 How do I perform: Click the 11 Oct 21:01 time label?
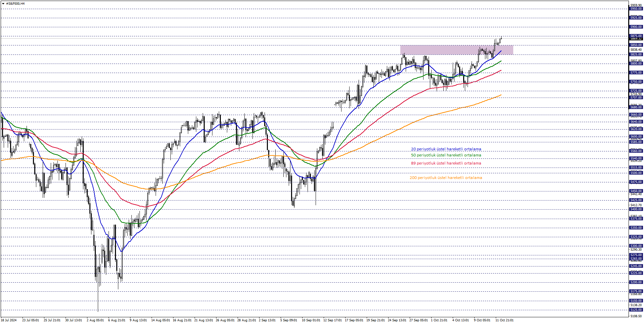(x=504, y=320)
